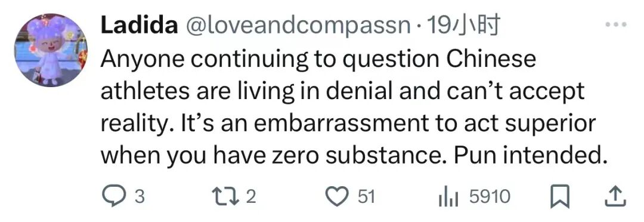Viewport: 644px width, 222px height.
Task: Like the tweet with the heart icon
Action: pyautogui.click(x=337, y=196)
